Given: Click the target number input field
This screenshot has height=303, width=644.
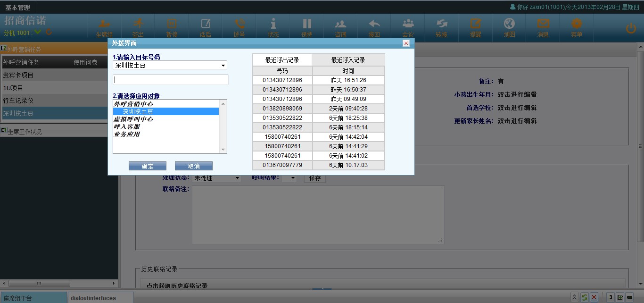Looking at the screenshot, I should click(x=171, y=80).
